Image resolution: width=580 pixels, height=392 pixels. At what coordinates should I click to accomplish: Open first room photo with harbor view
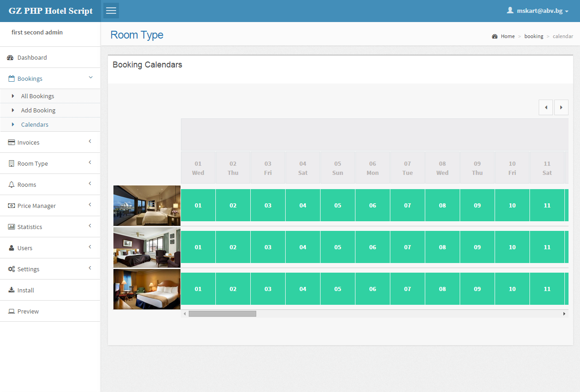pyautogui.click(x=147, y=206)
